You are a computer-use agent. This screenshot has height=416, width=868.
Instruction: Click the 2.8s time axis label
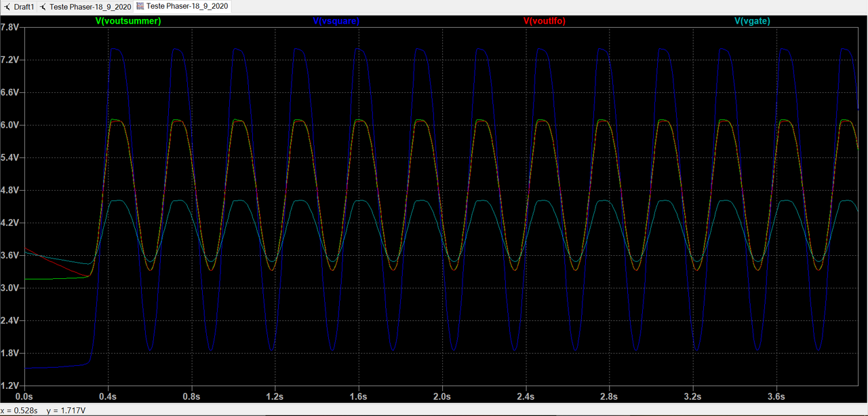(x=608, y=396)
